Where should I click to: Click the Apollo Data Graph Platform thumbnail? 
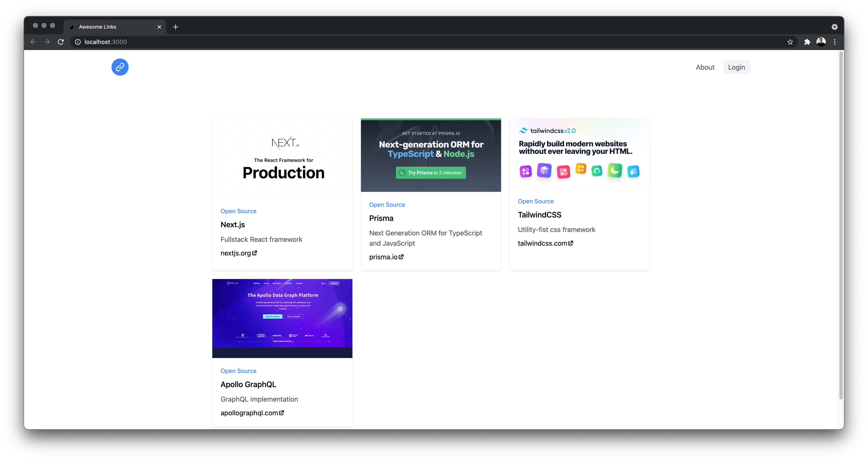pyautogui.click(x=282, y=318)
